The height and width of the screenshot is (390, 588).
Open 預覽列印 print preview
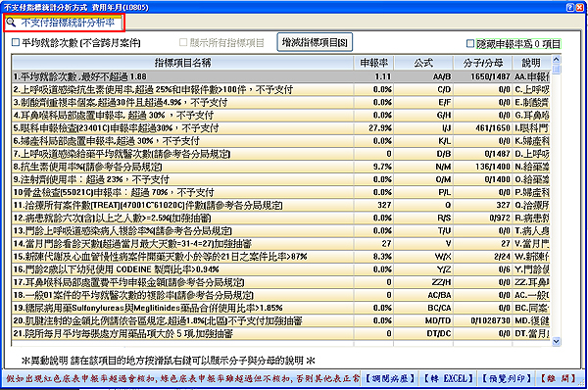pyautogui.click(x=507, y=378)
